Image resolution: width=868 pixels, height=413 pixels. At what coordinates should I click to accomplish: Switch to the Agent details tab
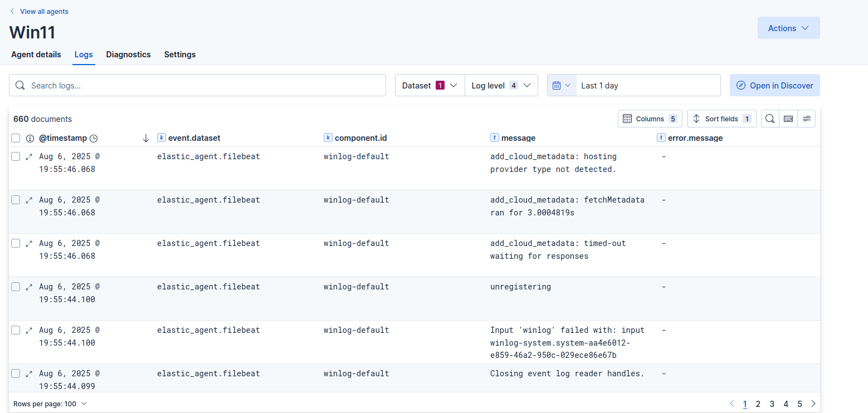36,55
